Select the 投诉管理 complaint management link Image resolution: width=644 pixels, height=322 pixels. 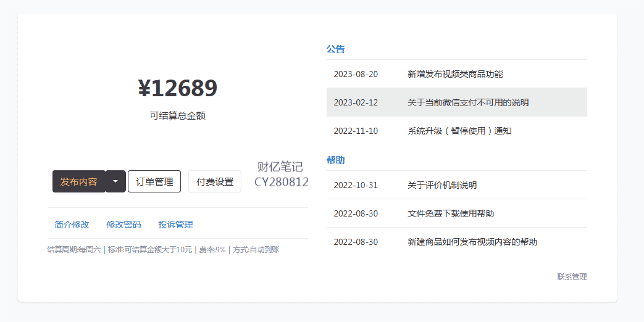(x=175, y=225)
